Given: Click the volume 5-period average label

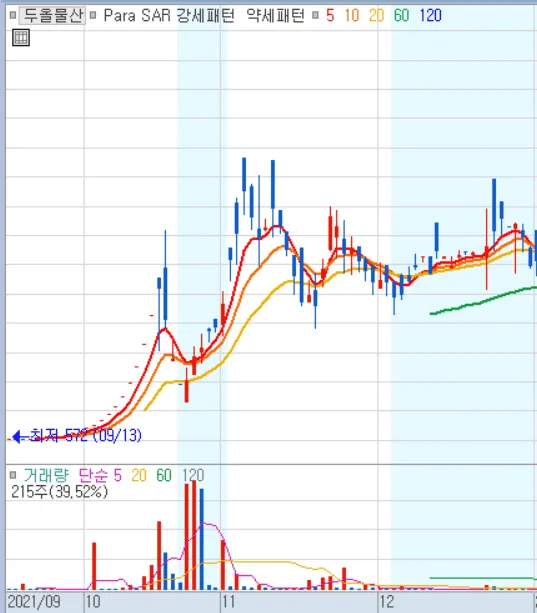Looking at the screenshot, I should pyautogui.click(x=118, y=475).
